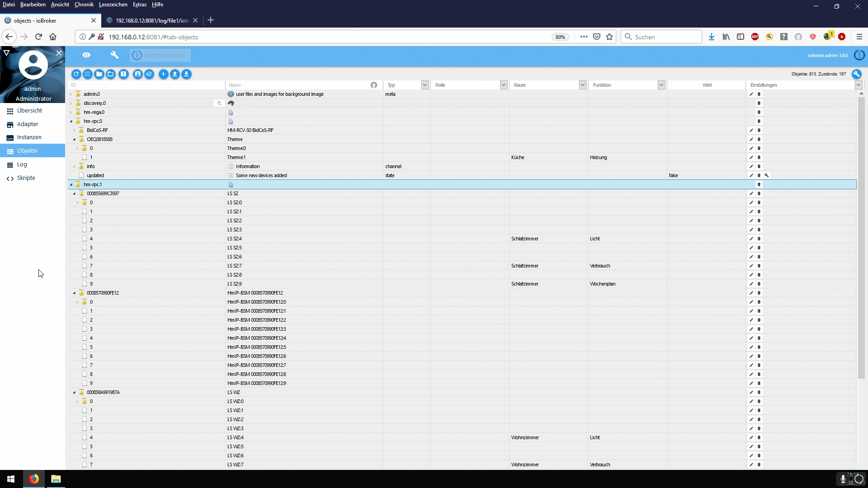Add new object with plus button

[x=163, y=74]
